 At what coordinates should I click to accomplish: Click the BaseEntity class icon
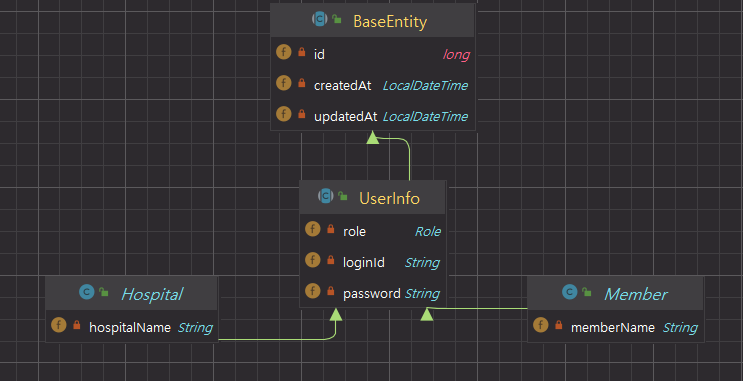pos(319,19)
